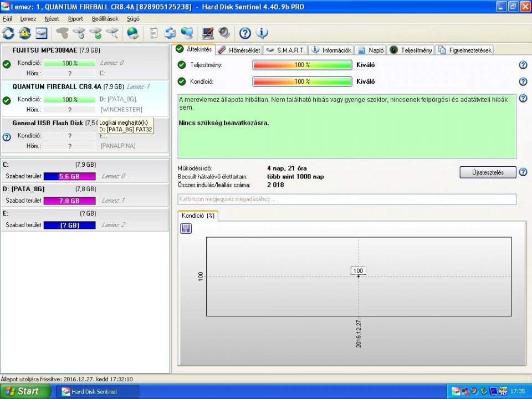This screenshot has width=532, height=399.
Task: Click the Teljesítmény 100 % gradient bar
Action: (x=302, y=65)
